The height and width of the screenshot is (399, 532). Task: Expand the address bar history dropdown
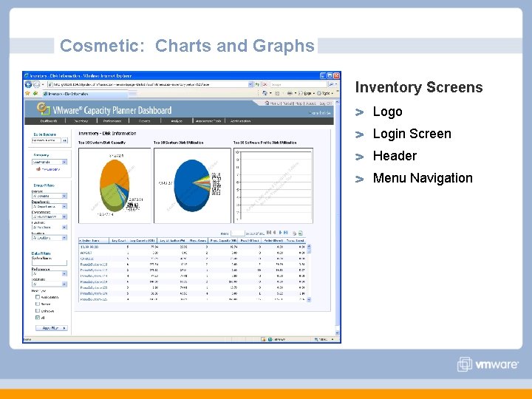tap(250, 84)
